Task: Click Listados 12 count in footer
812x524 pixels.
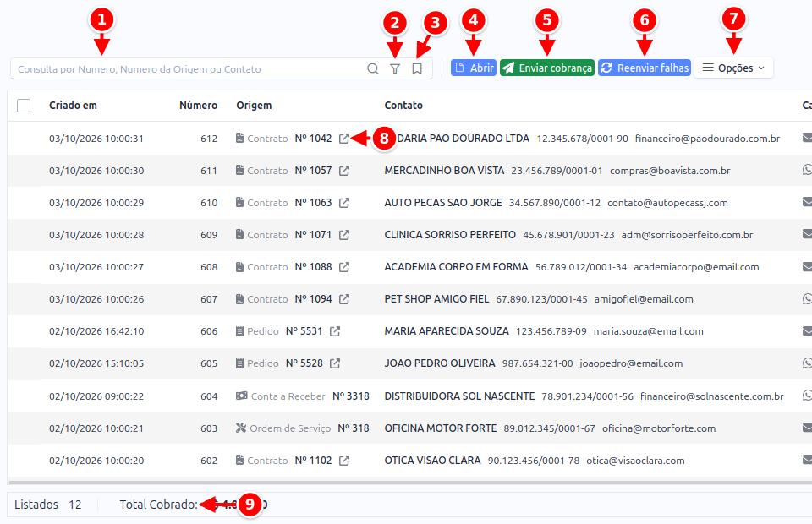Action: (48, 505)
